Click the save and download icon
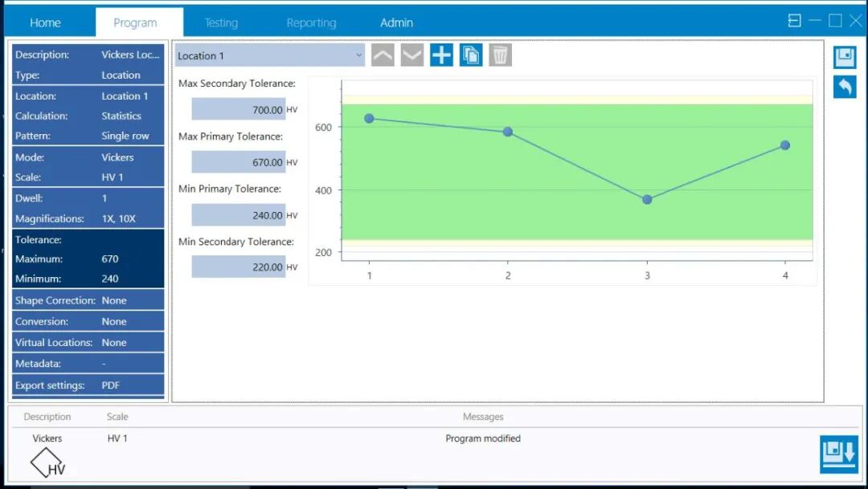The height and width of the screenshot is (489, 868). (x=838, y=454)
